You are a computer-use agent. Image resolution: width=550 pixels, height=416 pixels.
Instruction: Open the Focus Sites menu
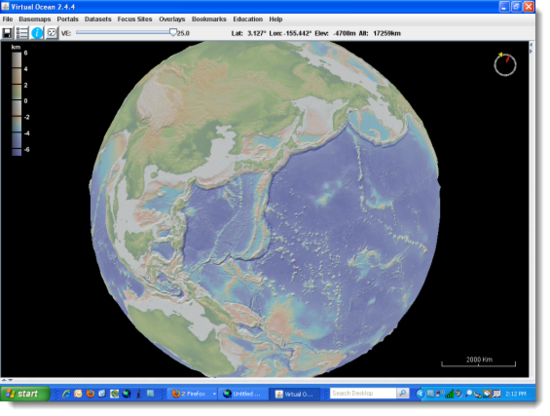135,19
